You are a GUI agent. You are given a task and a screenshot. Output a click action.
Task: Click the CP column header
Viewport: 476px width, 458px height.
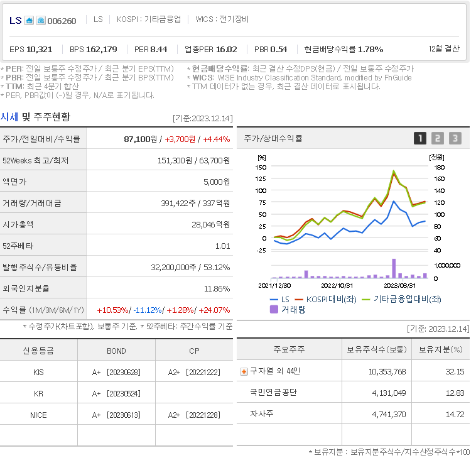coord(194,351)
